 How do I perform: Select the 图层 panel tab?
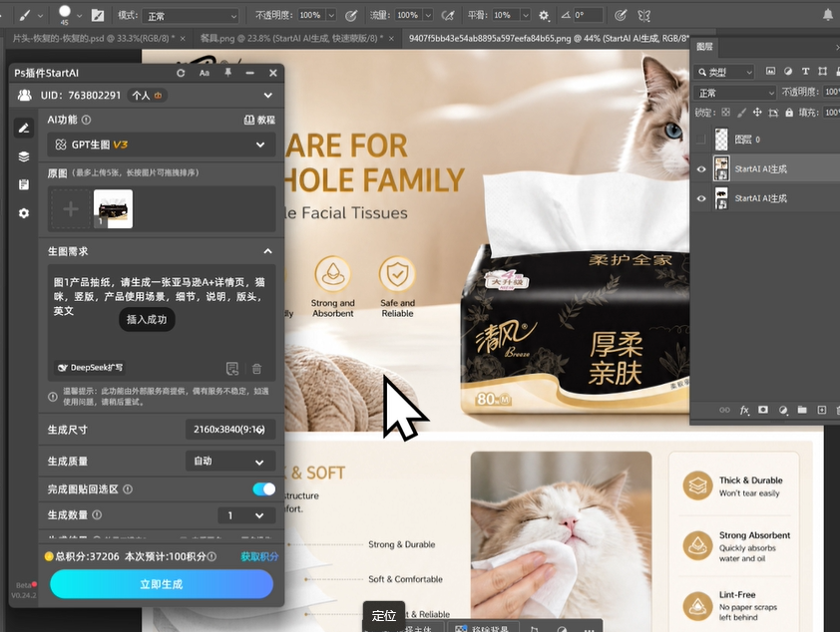click(x=704, y=47)
